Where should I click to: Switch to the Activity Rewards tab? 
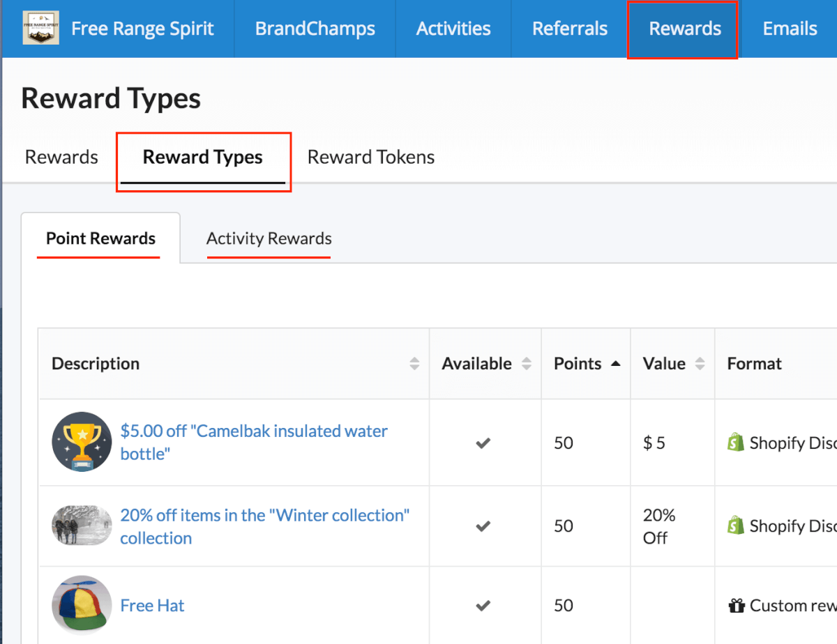click(x=269, y=238)
